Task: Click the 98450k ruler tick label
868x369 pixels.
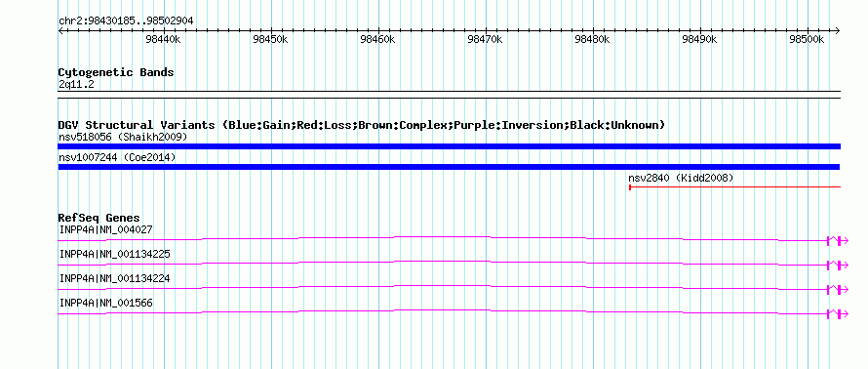Action: [x=271, y=39]
